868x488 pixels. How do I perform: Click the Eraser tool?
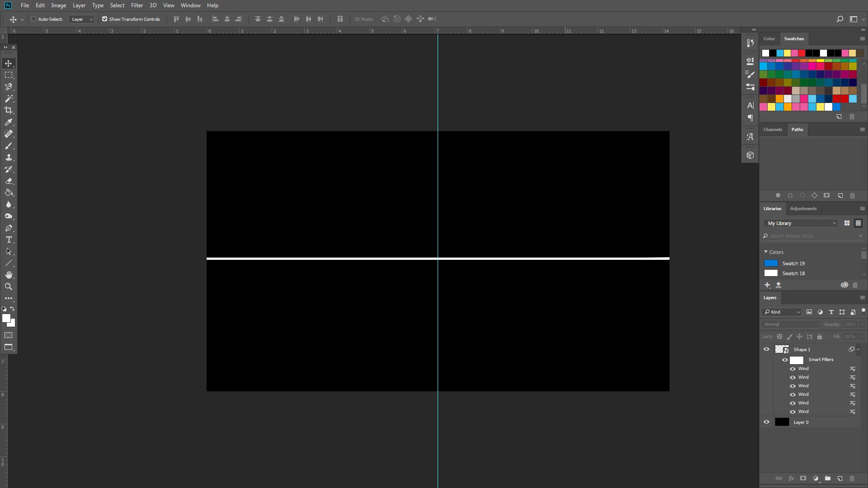point(9,181)
